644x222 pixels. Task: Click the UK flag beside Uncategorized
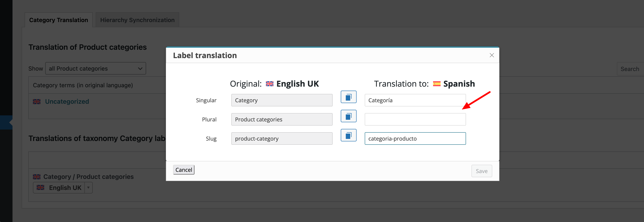coord(37,102)
